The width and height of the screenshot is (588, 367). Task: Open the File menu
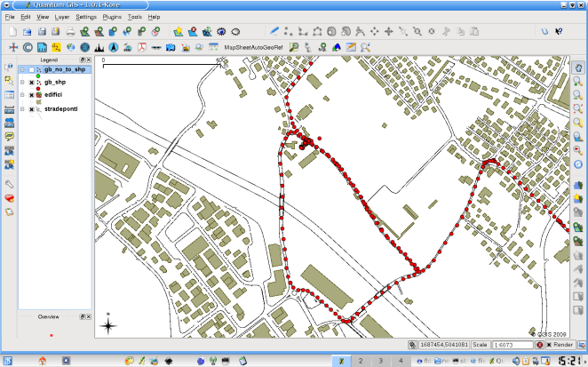pos(10,17)
